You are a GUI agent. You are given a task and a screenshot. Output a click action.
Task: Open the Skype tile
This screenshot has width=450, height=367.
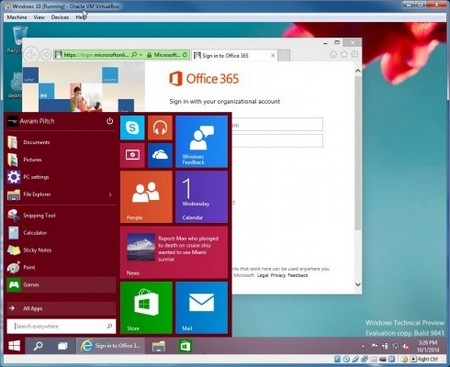pos(132,128)
